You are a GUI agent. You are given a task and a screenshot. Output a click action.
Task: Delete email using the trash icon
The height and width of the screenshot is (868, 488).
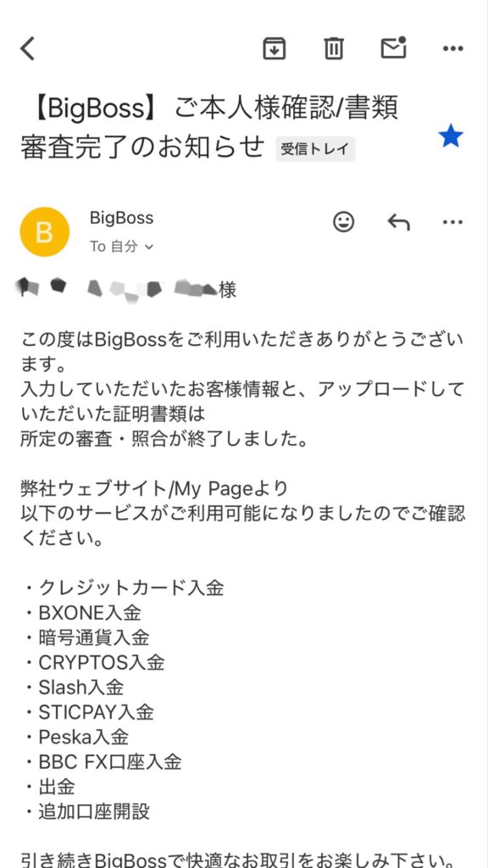tap(334, 48)
